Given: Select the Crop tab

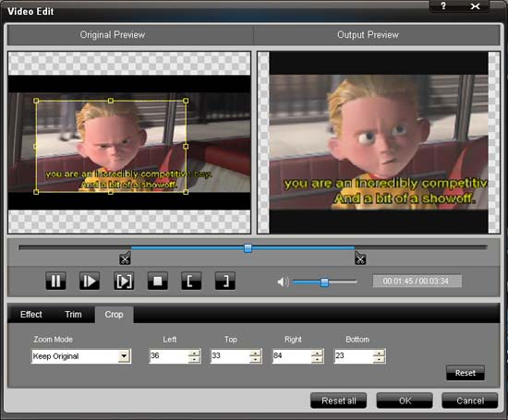Looking at the screenshot, I should tap(114, 315).
